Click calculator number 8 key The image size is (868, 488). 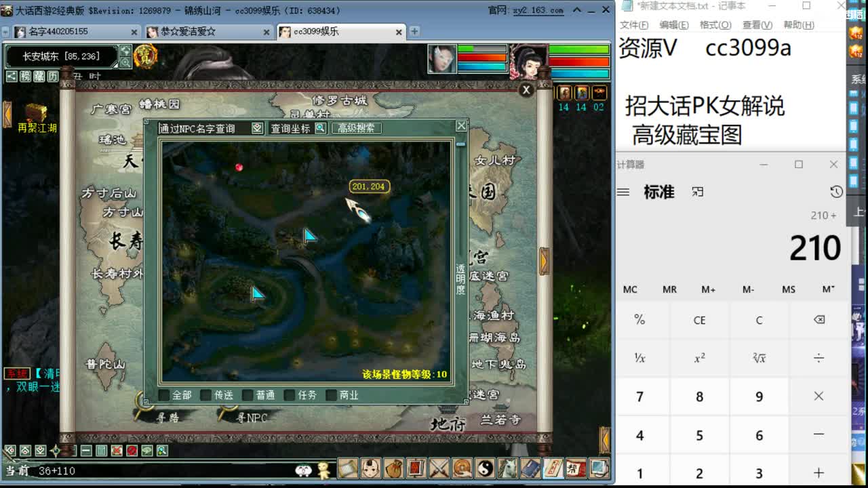click(x=699, y=396)
